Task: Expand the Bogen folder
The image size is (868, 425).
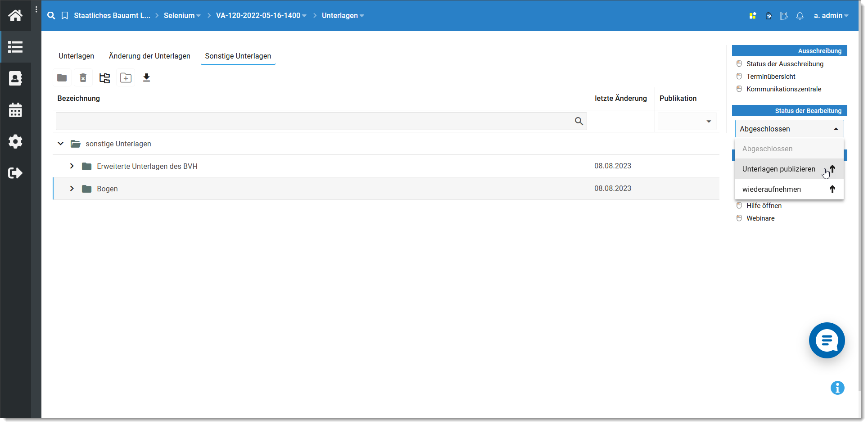Action: 72,189
